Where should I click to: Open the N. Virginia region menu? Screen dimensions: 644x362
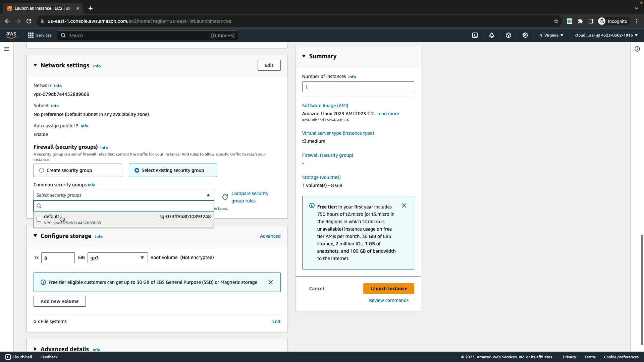551,35
